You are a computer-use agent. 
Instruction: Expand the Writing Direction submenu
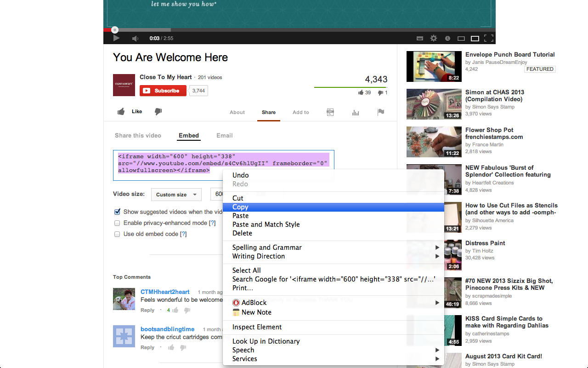(x=333, y=256)
